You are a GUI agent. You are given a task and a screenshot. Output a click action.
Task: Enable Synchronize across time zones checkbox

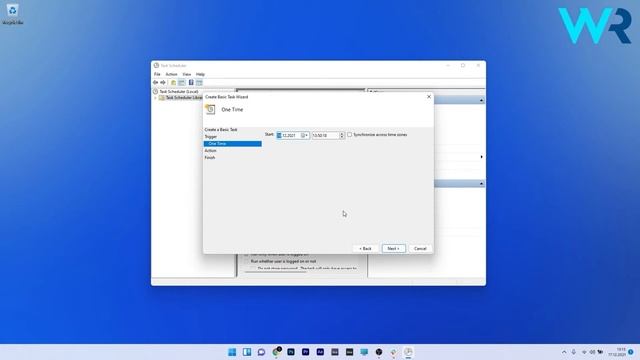(x=349, y=135)
